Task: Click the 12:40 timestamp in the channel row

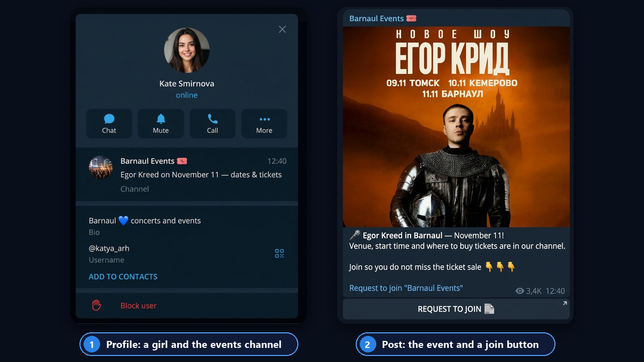Action: pos(277,161)
